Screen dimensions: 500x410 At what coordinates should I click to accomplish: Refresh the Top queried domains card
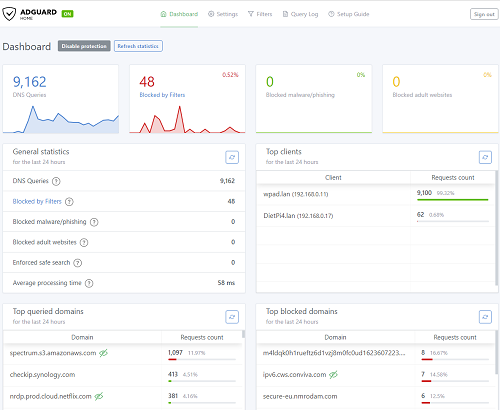click(232, 317)
